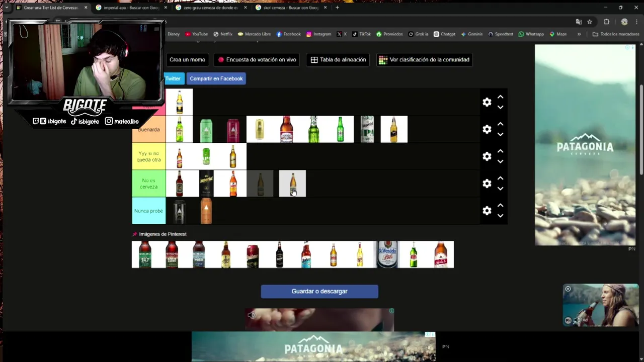Open Tabla de alineación
The width and height of the screenshot is (644, 362).
338,60
